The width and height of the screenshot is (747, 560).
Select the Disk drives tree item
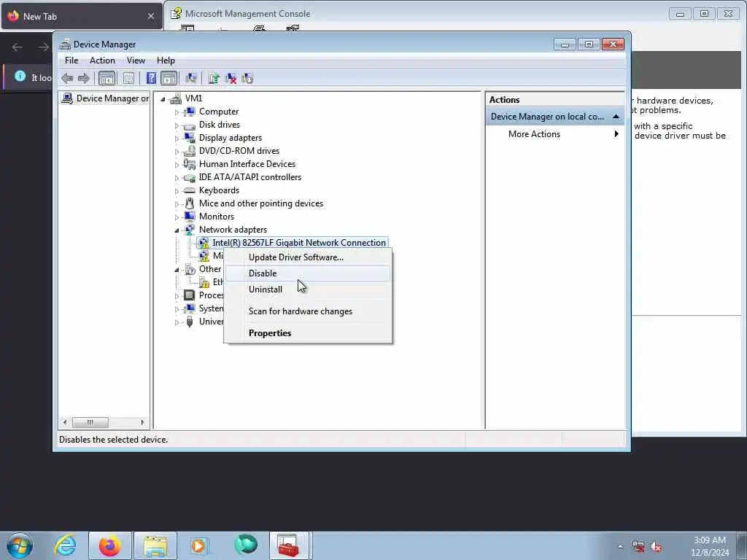[219, 125]
